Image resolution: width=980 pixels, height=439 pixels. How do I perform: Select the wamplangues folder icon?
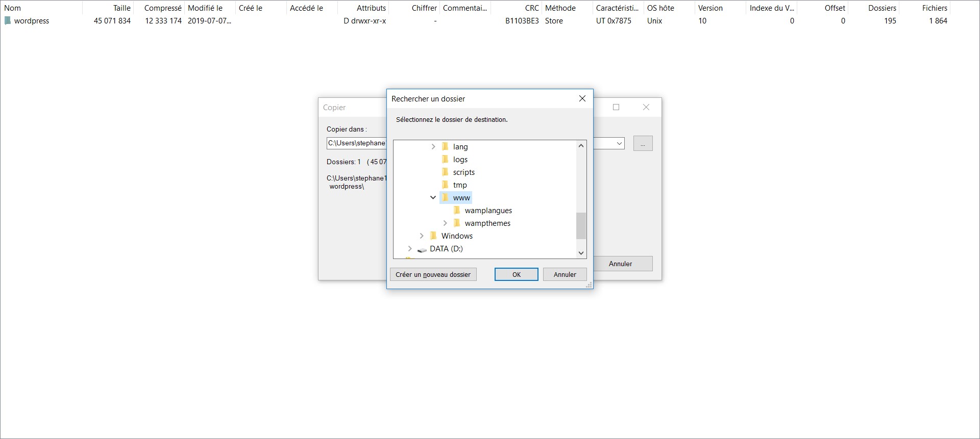[457, 211]
